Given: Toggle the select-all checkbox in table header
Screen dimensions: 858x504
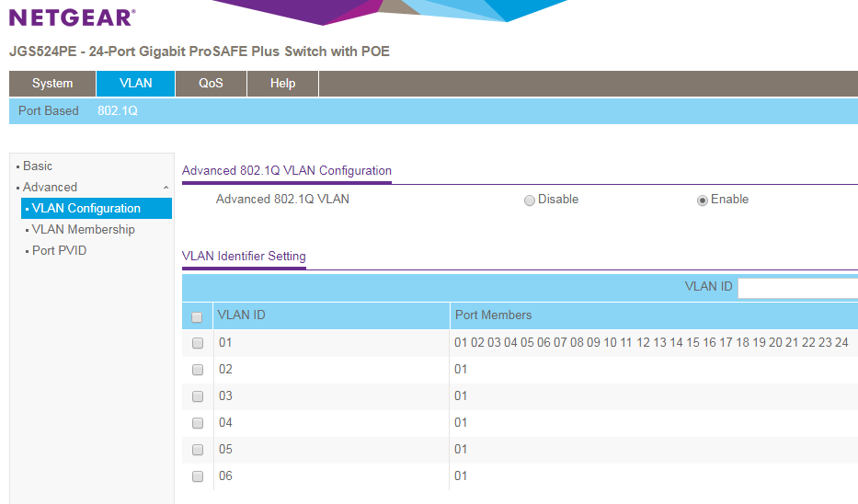Looking at the screenshot, I should pos(197,317).
